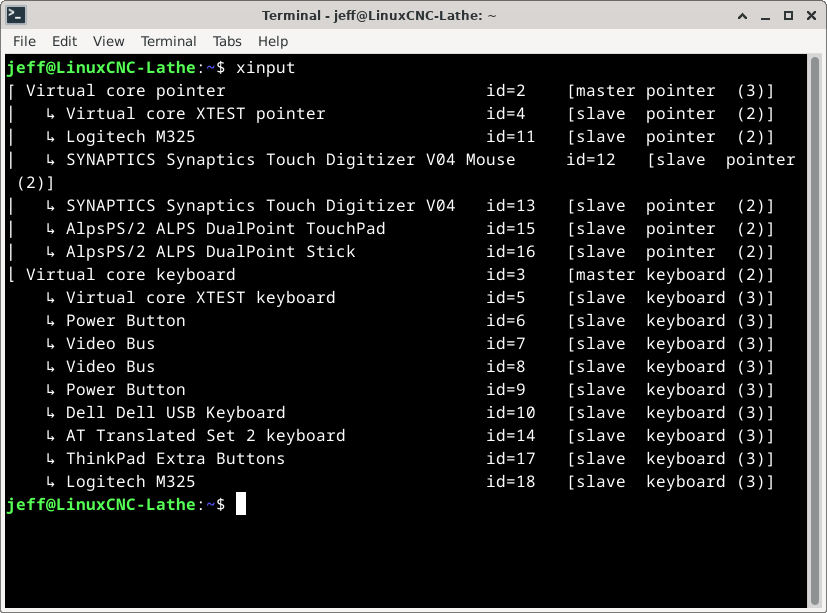Image resolution: width=827 pixels, height=613 pixels.
Task: Click the ThinkPad Extra Buttons row
Action: click(409, 459)
